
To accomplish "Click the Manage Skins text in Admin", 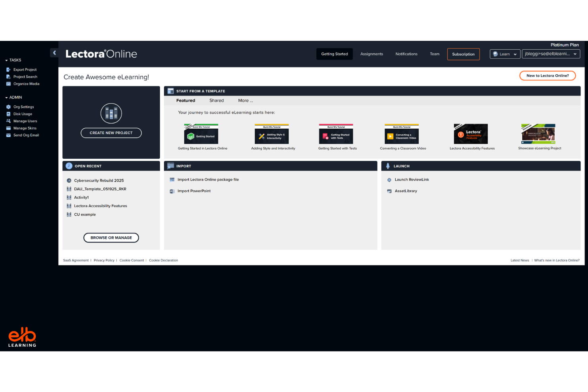I will [25, 128].
